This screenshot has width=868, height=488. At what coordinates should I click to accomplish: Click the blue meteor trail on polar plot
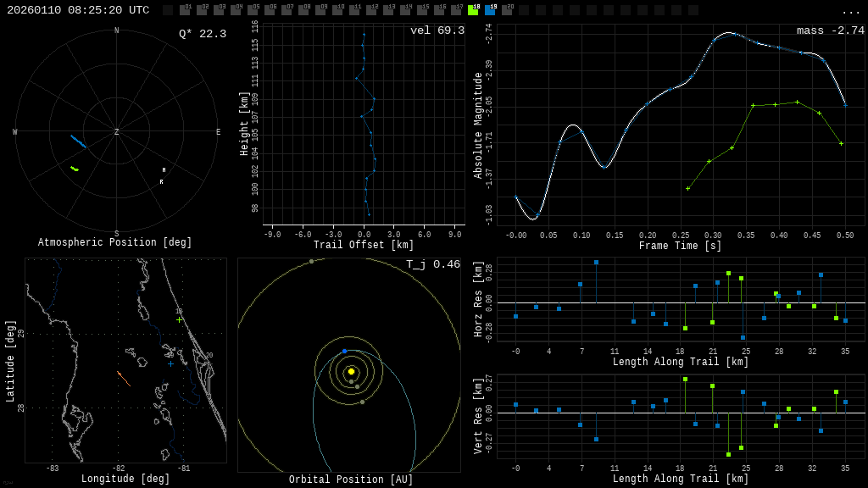pyautogui.click(x=78, y=141)
